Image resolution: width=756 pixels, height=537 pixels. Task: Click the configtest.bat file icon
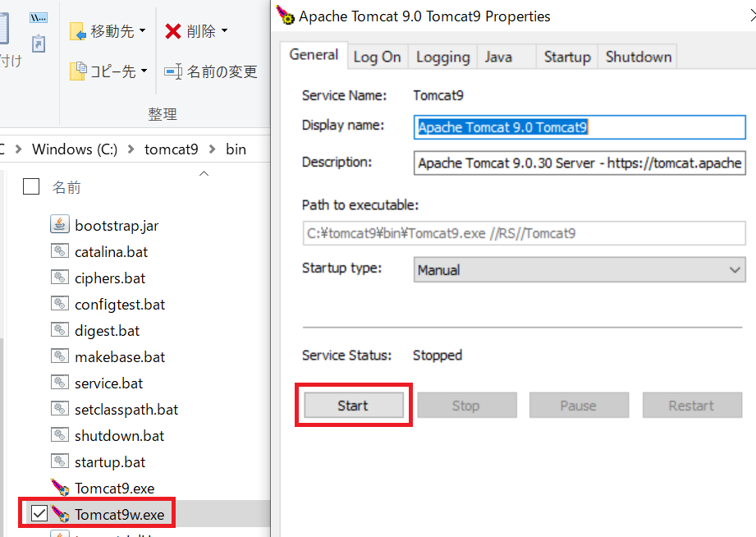(x=60, y=304)
